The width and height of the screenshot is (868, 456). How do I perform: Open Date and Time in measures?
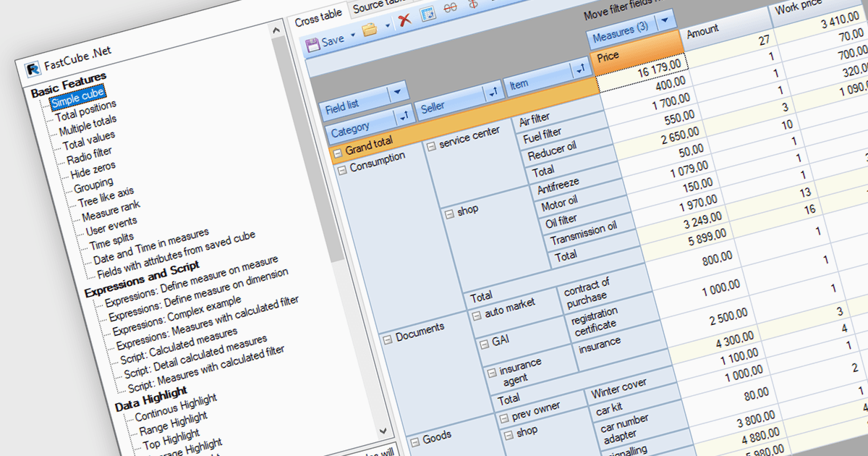(x=151, y=248)
